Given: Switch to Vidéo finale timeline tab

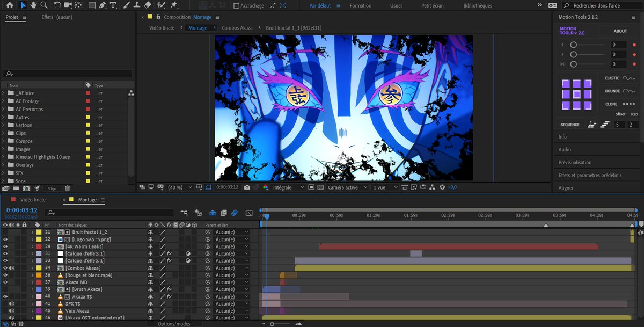Looking at the screenshot, I should coord(32,200).
